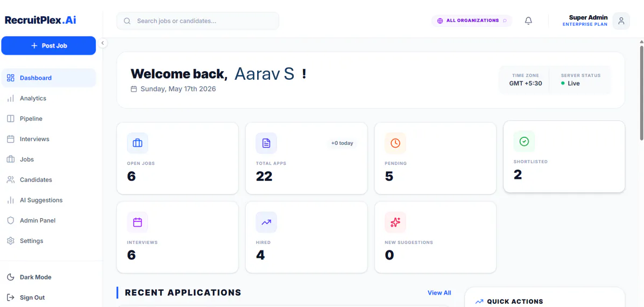Go to the Pipeline section
The width and height of the screenshot is (644, 307).
48,119
